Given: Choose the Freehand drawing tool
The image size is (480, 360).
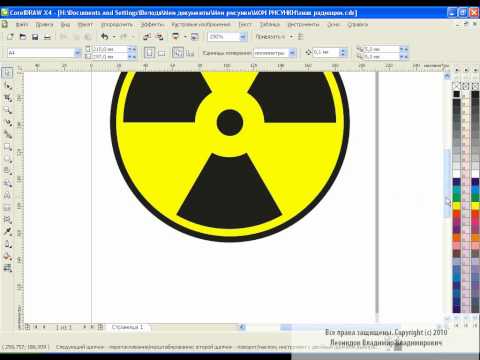Looking at the screenshot, I should [x=8, y=122].
